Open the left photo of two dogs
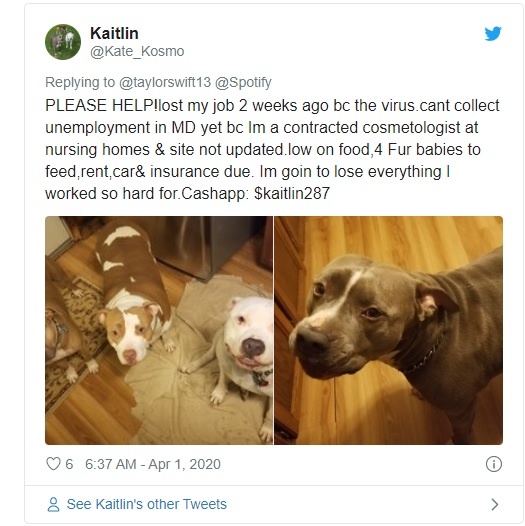The image size is (525, 526). pos(159,330)
